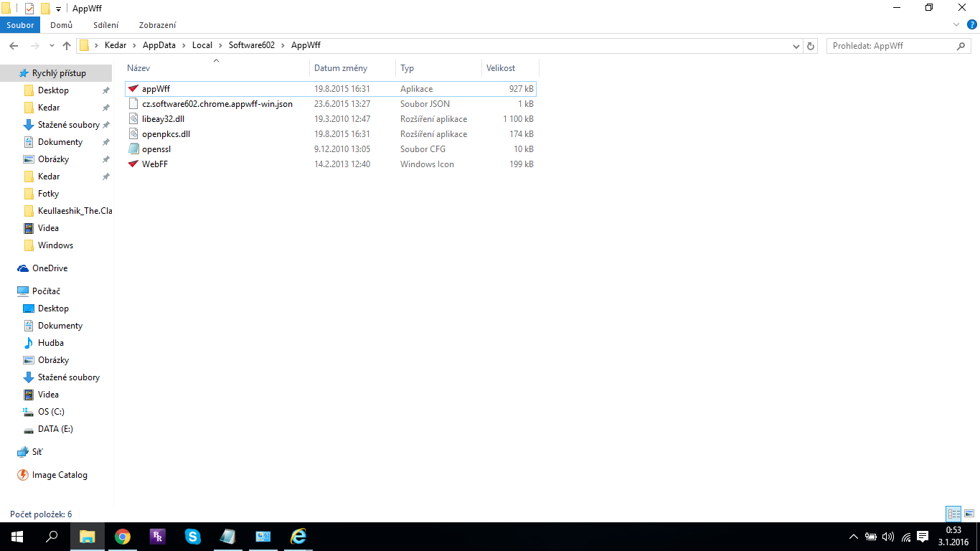980x551 pixels.
Task: Select Počítač in the navigation pane
Action: click(46, 291)
